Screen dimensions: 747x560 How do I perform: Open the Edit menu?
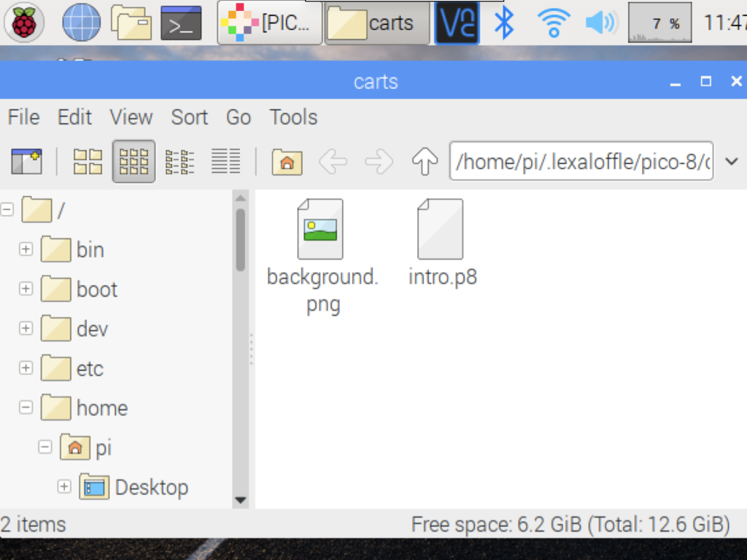coord(74,117)
